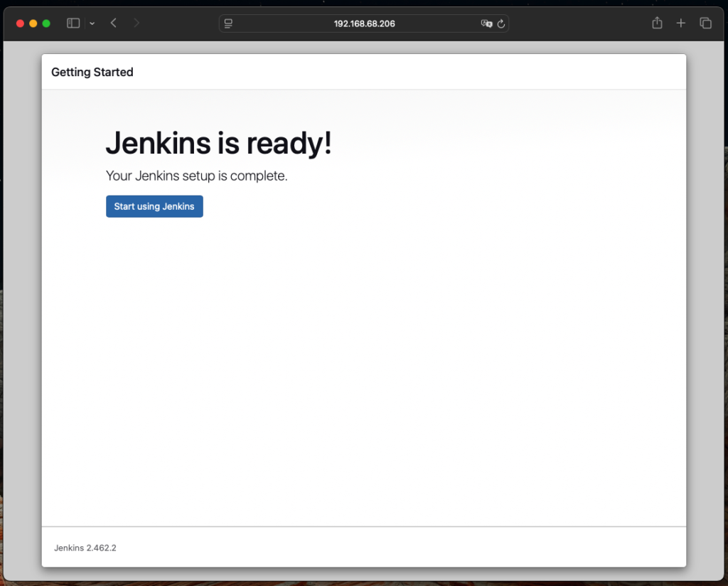Go forward with the forward arrow
The image size is (728, 586).
click(x=136, y=23)
